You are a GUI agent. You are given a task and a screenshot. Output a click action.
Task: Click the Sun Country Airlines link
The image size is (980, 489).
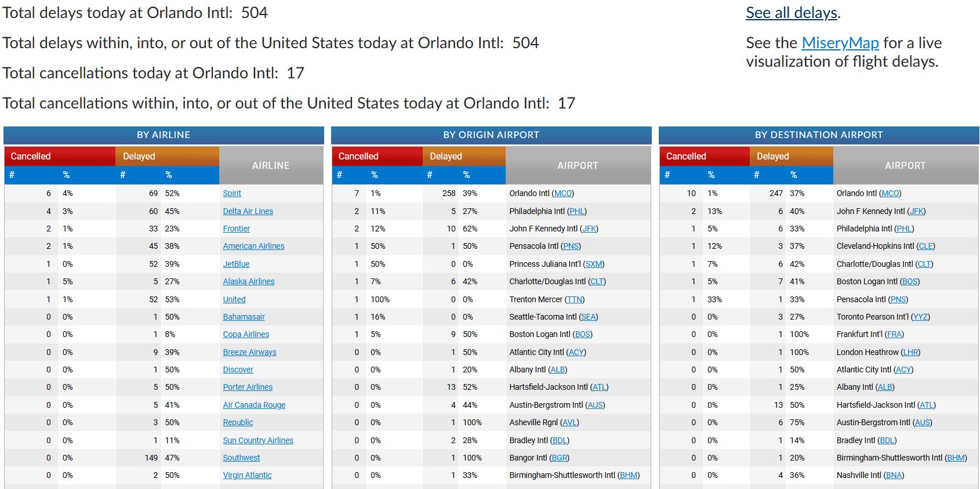pos(258,440)
